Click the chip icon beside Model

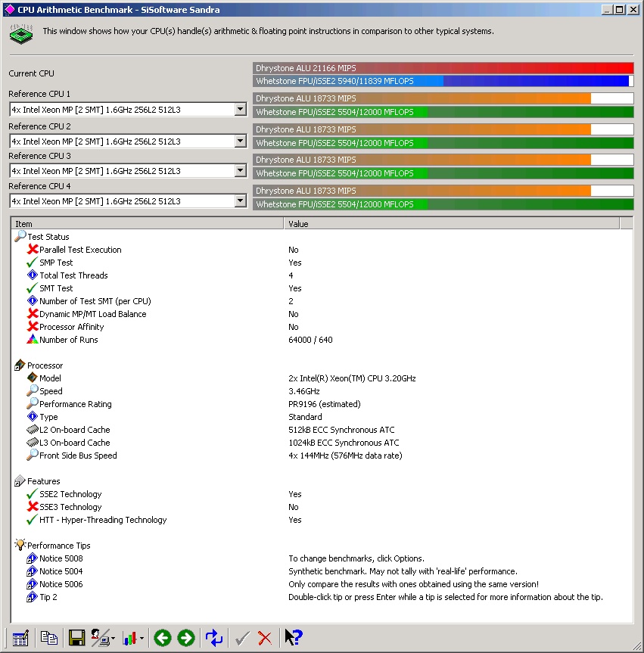pos(32,378)
